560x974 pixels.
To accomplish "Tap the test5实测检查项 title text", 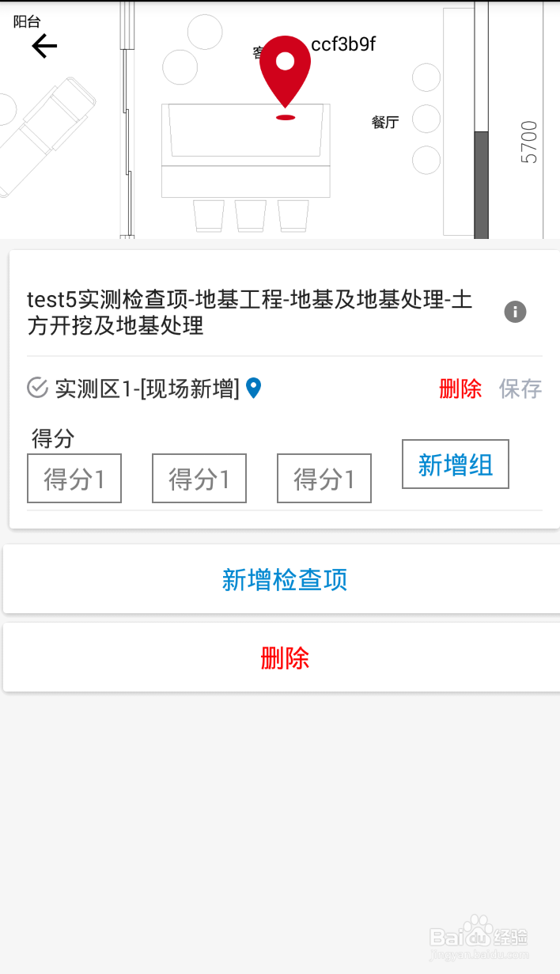I will [250, 313].
